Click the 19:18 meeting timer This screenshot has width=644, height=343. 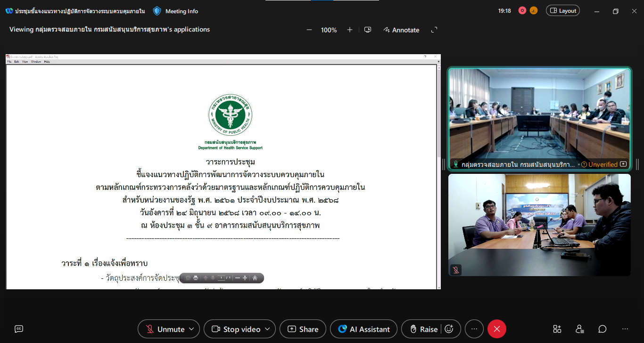504,11
